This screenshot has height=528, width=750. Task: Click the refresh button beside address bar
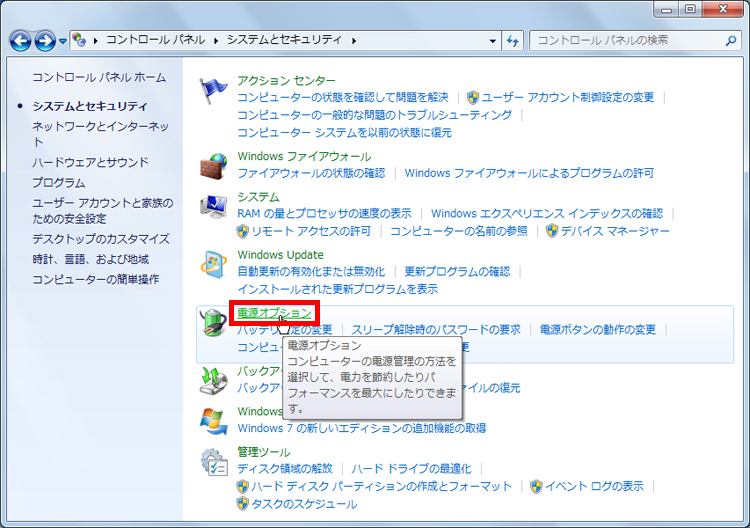coord(512,41)
